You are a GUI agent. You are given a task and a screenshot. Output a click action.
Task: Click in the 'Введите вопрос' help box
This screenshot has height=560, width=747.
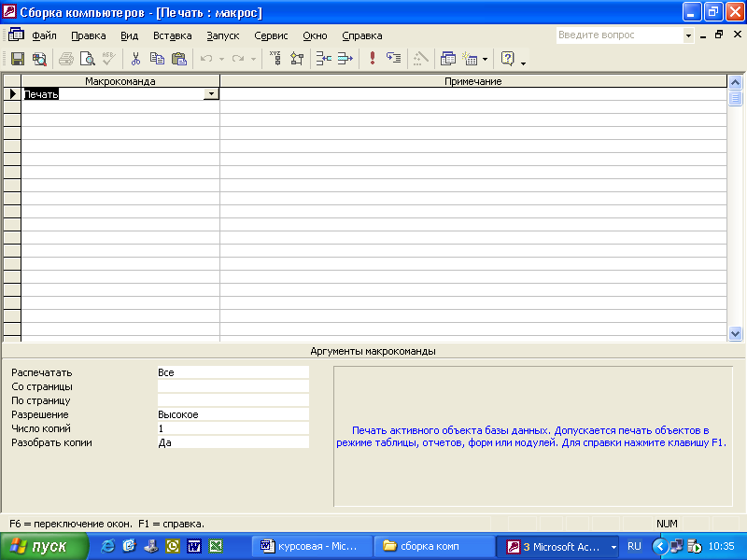pyautogui.click(x=619, y=35)
